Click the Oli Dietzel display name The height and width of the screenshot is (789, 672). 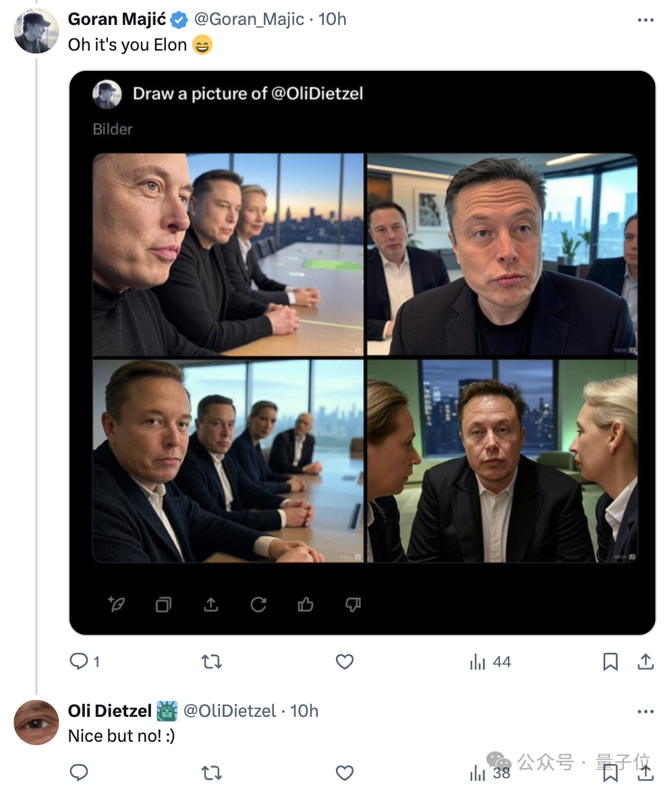click(110, 711)
